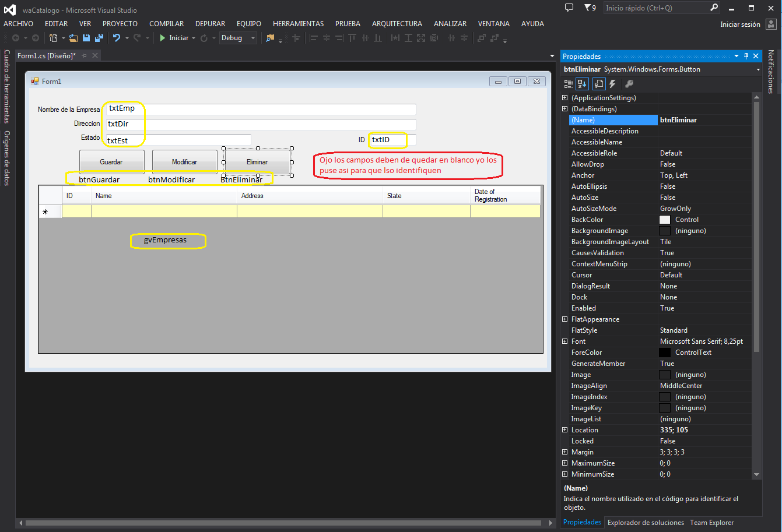Screen dimensions: 782x532
Task: Click the Guardar button on Form1
Action: click(111, 161)
